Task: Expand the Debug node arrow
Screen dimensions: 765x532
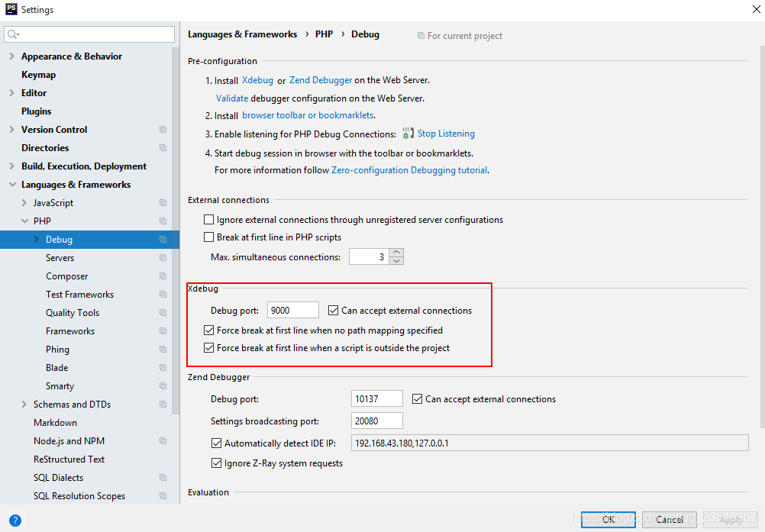Action: point(37,240)
